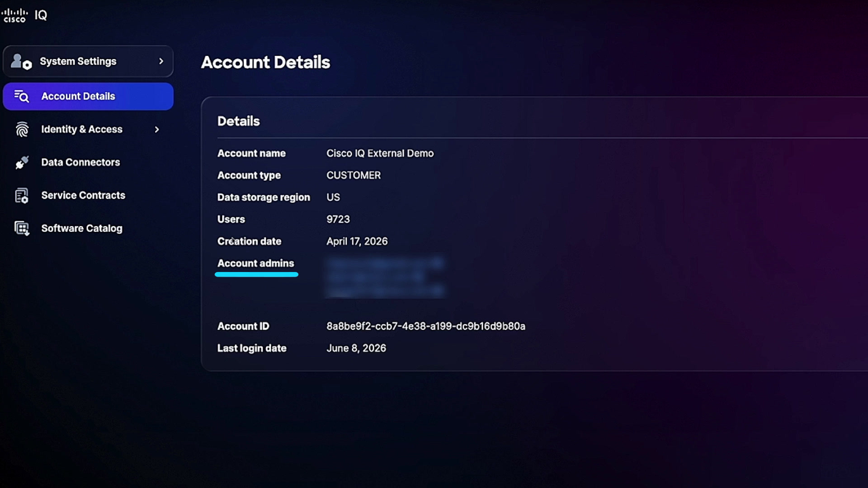This screenshot has height=488, width=868.
Task: Expand the System Settings chevron
Action: [161, 61]
